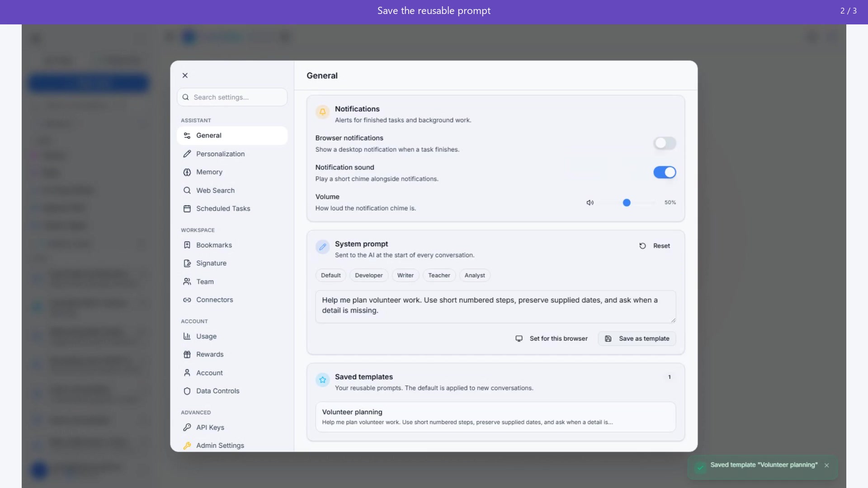868x488 pixels.
Task: Click the Signature icon in sidebar
Action: point(187,263)
